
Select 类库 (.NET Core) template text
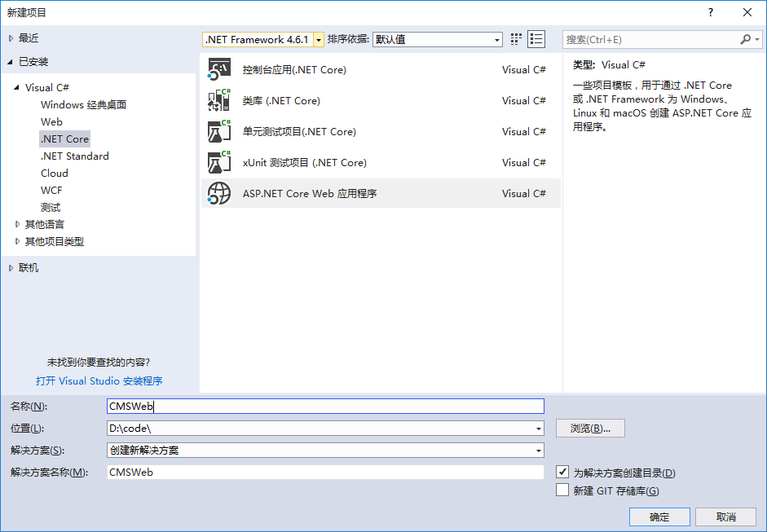coord(281,101)
